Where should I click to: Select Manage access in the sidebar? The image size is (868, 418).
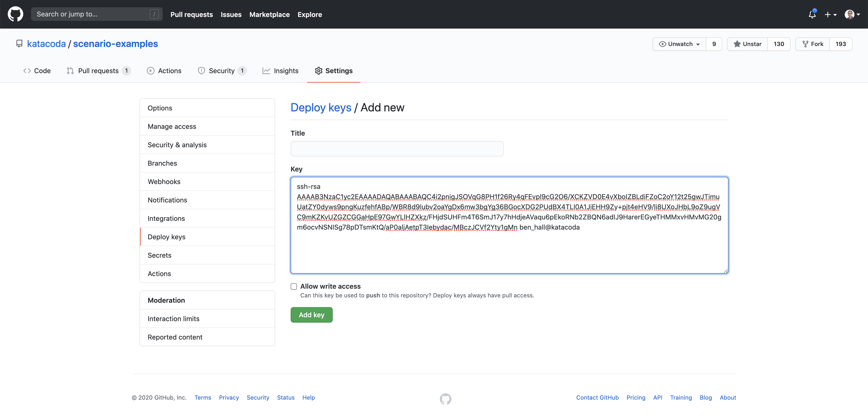207,127
